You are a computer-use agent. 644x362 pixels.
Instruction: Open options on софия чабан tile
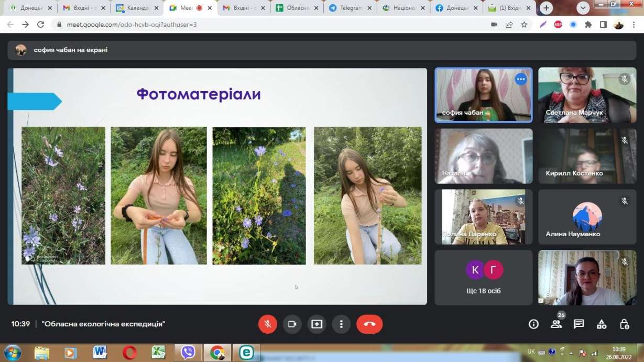tap(520, 79)
